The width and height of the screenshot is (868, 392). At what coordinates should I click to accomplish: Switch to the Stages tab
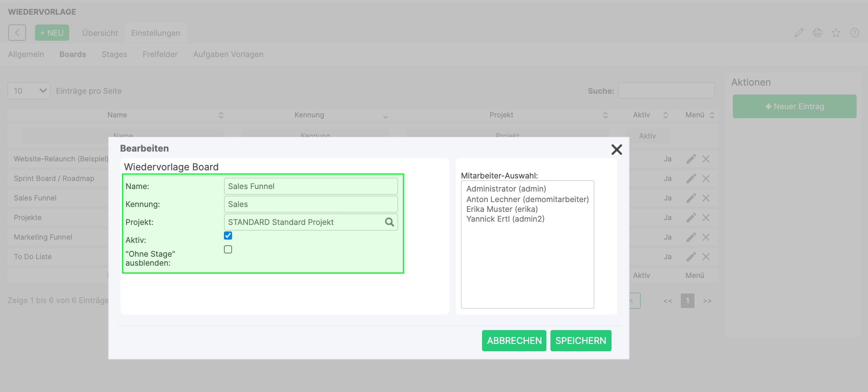(114, 54)
